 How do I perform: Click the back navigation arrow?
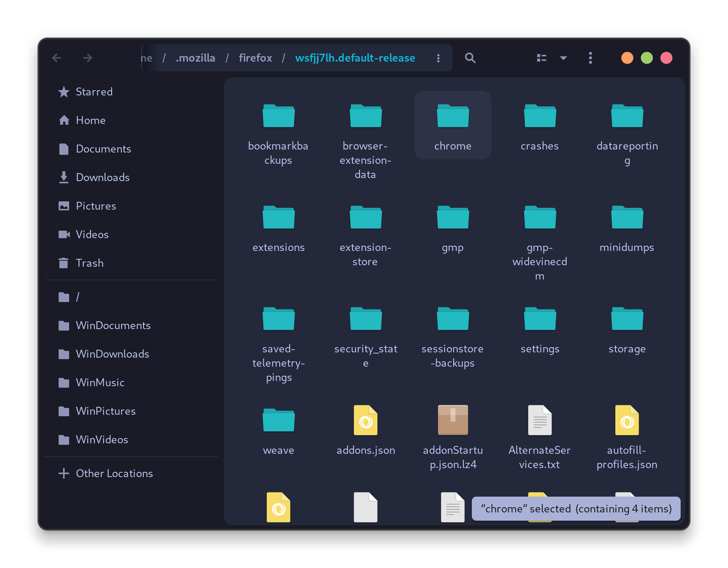click(56, 58)
